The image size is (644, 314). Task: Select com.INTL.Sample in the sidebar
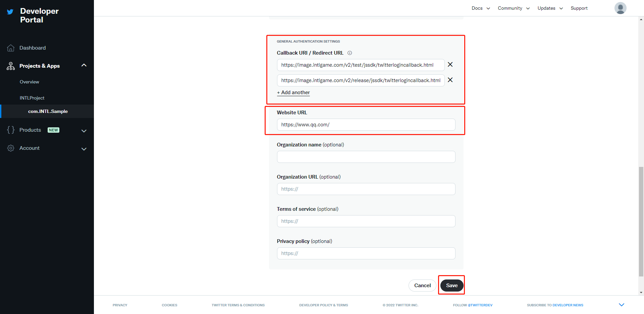pos(48,111)
